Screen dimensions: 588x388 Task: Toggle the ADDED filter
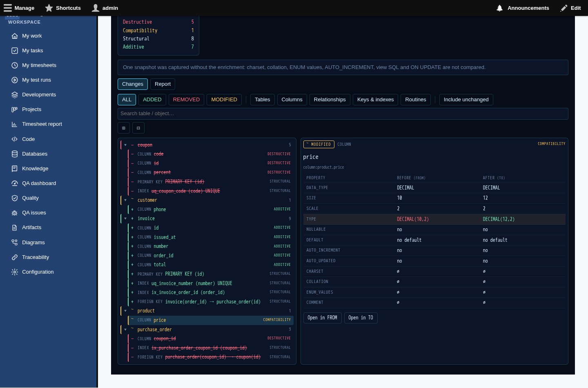tap(152, 100)
